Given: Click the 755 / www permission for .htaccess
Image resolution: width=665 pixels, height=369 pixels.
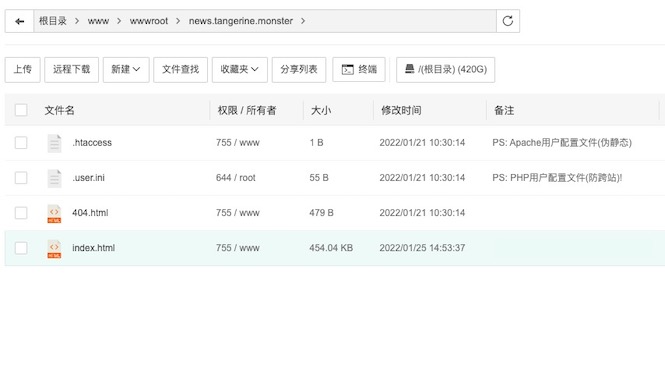Looking at the screenshot, I should [x=238, y=143].
